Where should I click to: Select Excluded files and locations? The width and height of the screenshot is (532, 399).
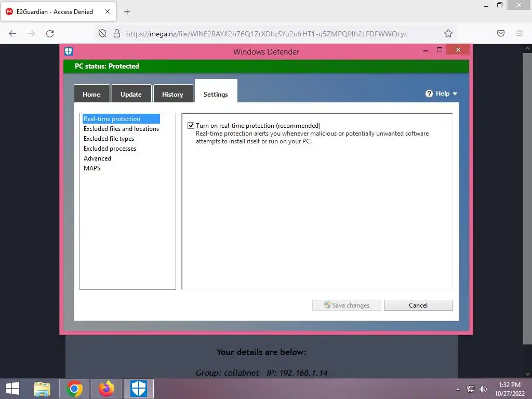tap(121, 129)
